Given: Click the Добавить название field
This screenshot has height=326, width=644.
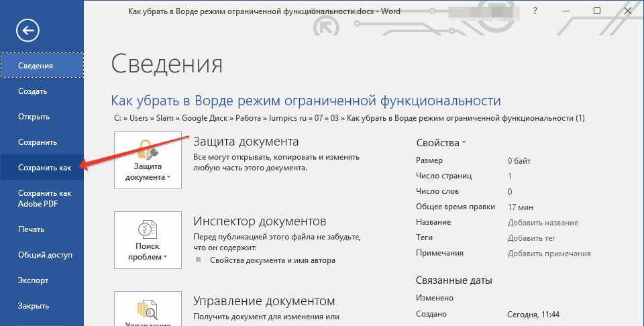Looking at the screenshot, I should click(543, 223).
